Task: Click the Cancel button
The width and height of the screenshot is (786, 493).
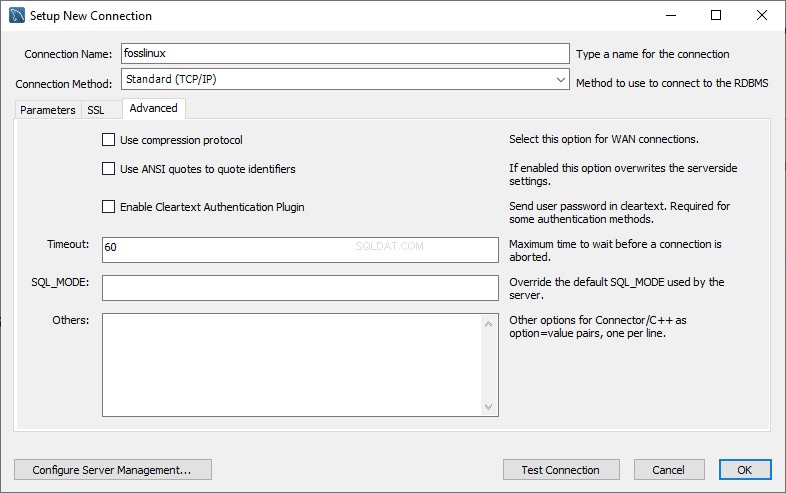Action: click(669, 470)
